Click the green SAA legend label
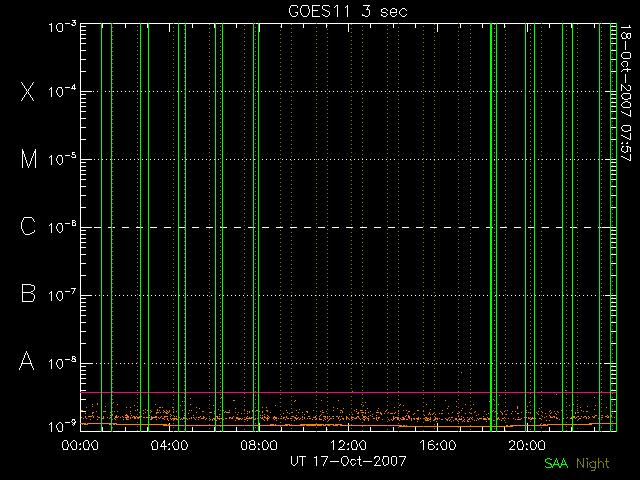 556,463
